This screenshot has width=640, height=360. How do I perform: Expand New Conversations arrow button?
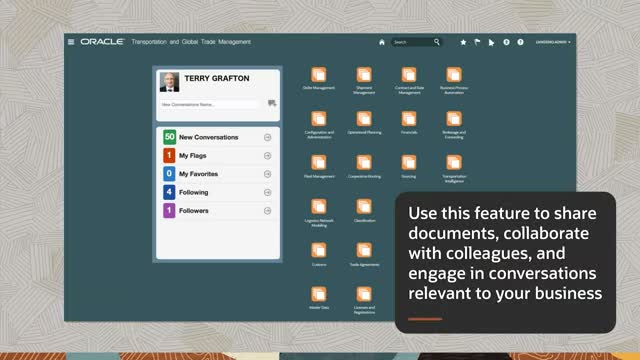click(x=267, y=138)
